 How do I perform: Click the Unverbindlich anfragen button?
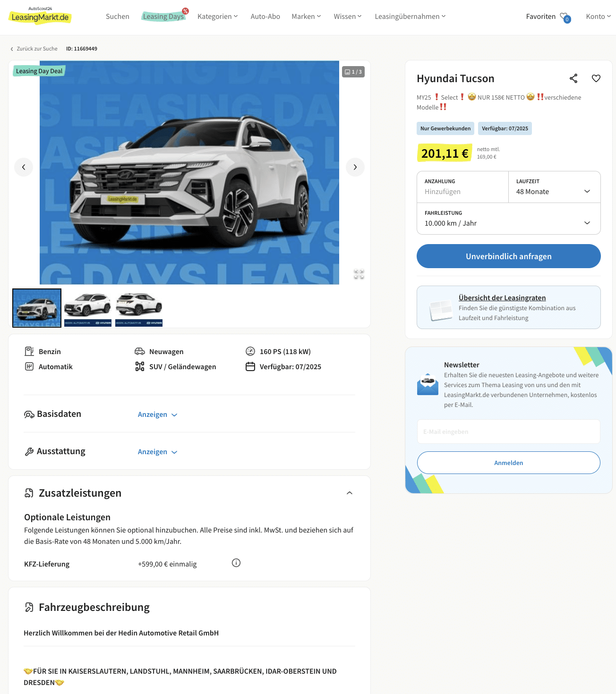click(509, 256)
